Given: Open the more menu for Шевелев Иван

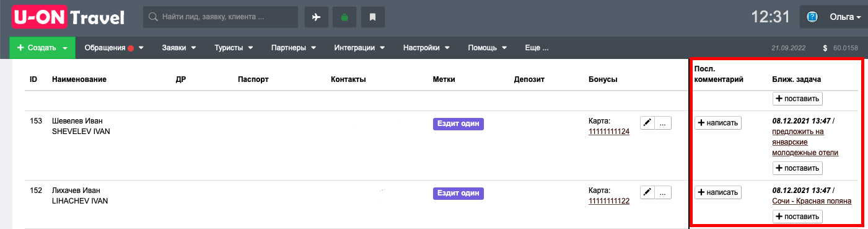Looking at the screenshot, I should pos(663,123).
